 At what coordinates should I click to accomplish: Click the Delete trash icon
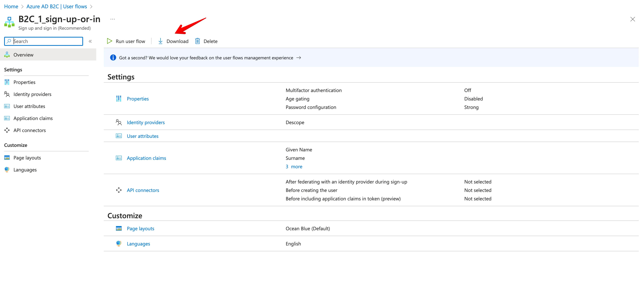[197, 41]
